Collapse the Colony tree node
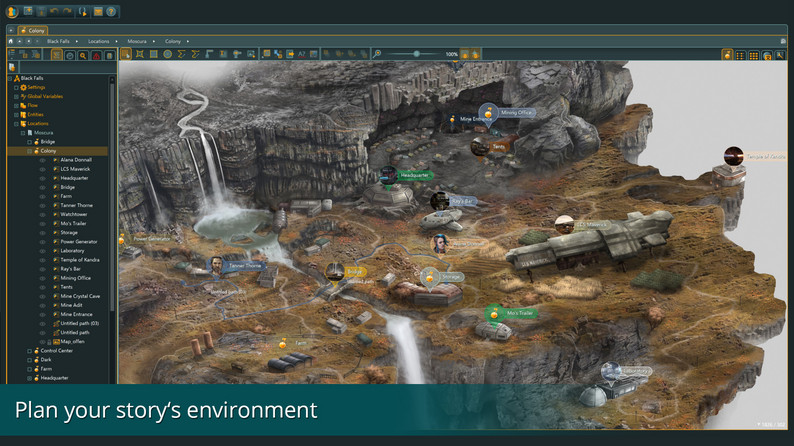The width and height of the screenshot is (794, 446). 29,151
